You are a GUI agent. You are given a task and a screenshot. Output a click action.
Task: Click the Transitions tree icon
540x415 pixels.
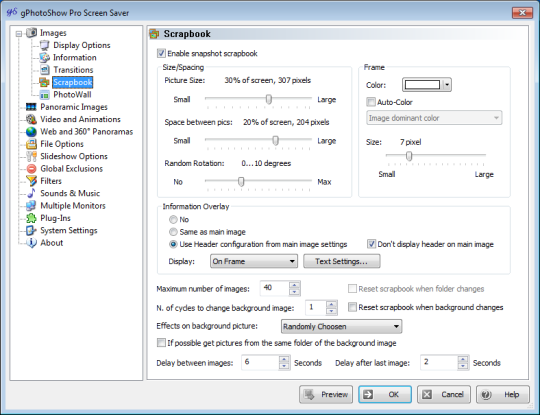pyautogui.click(x=44, y=70)
